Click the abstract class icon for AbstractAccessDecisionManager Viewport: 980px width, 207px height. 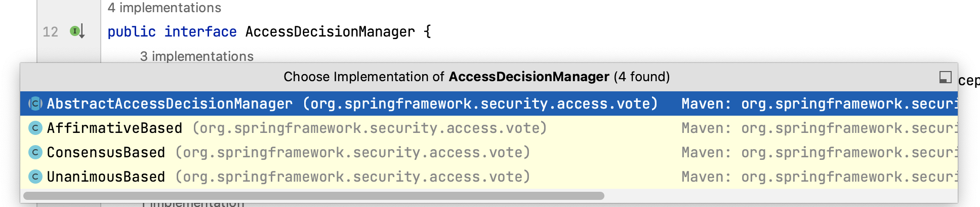click(x=35, y=103)
